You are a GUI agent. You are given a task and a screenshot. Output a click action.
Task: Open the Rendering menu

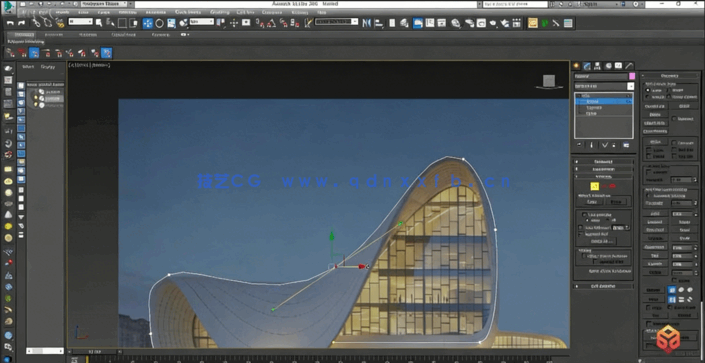tap(219, 12)
